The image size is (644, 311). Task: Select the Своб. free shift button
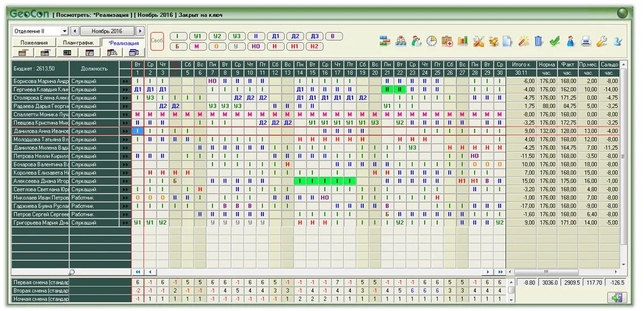pos(157,41)
